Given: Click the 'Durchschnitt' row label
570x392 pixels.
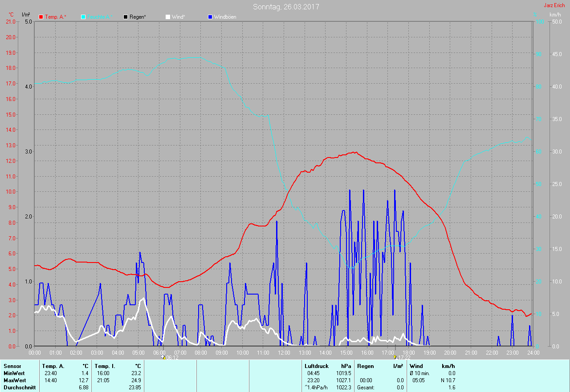Looking at the screenshot, I should tap(19, 388).
